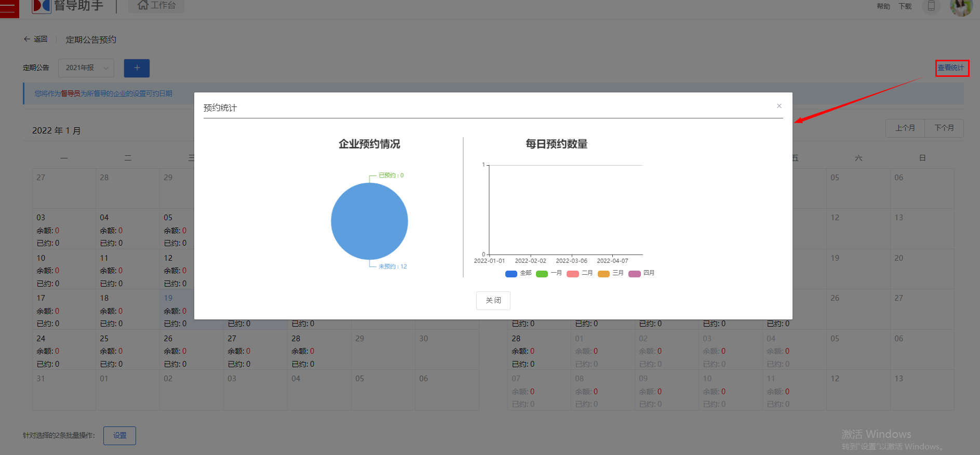The image size is (980, 455).
Task: Select the day 24 calendar cell
Action: tap(64, 350)
